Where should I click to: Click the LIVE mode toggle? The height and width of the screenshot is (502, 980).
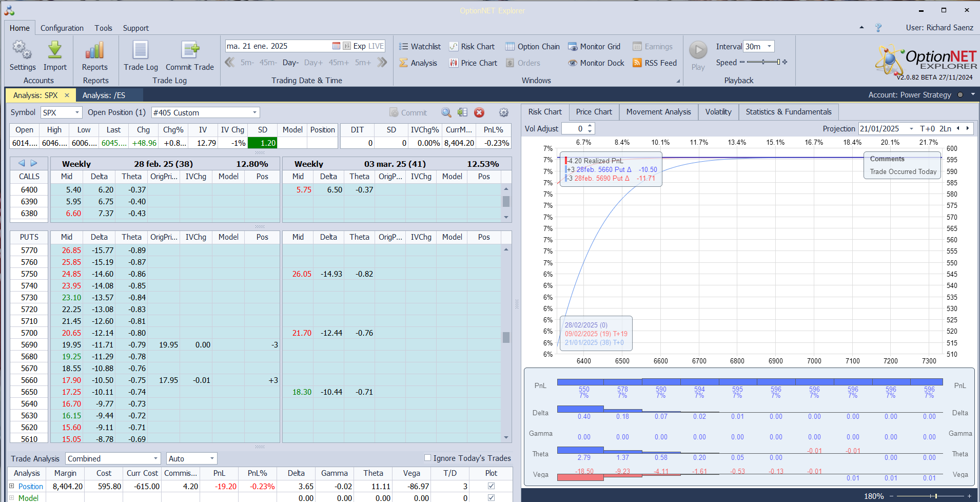(x=376, y=46)
